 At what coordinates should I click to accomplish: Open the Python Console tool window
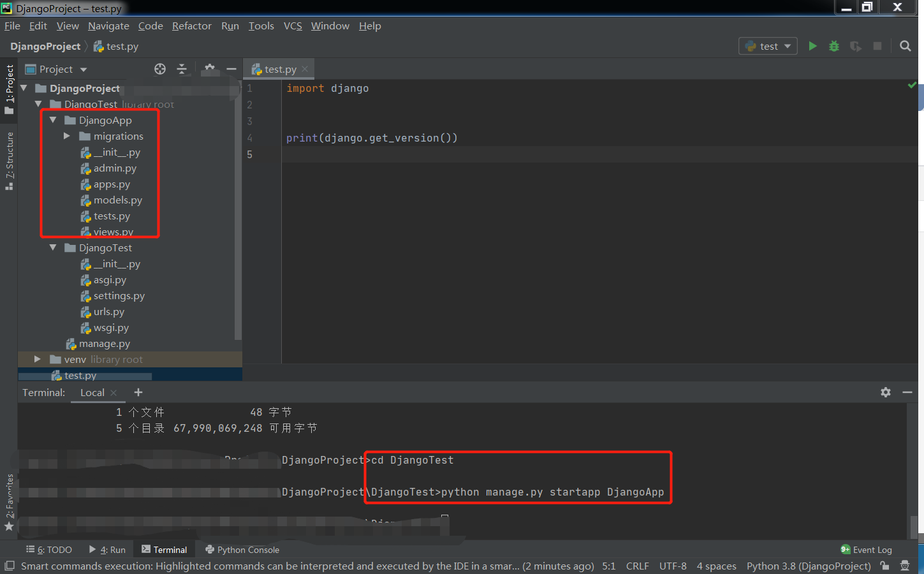pos(242,550)
